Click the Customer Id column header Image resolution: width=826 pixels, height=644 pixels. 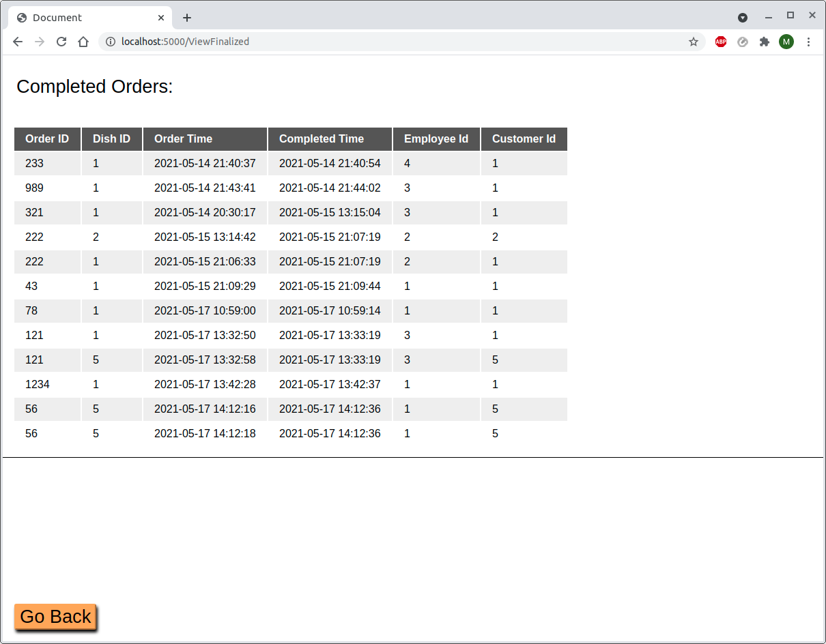[x=523, y=138]
